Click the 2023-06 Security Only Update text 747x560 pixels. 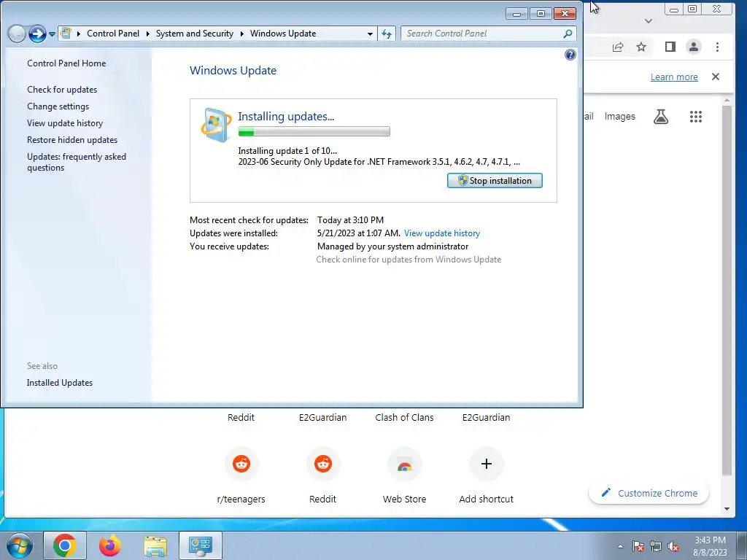tap(379, 162)
